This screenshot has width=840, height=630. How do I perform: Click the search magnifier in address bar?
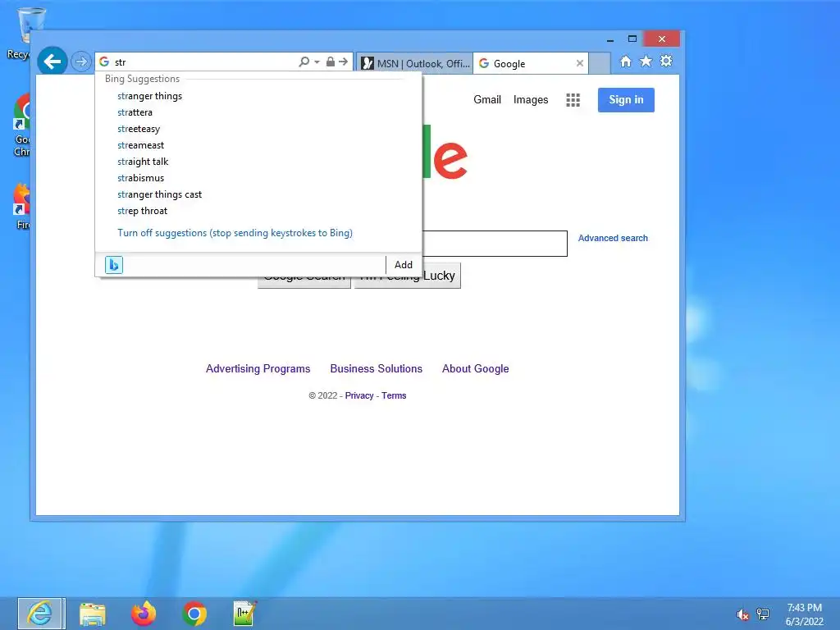(x=304, y=62)
